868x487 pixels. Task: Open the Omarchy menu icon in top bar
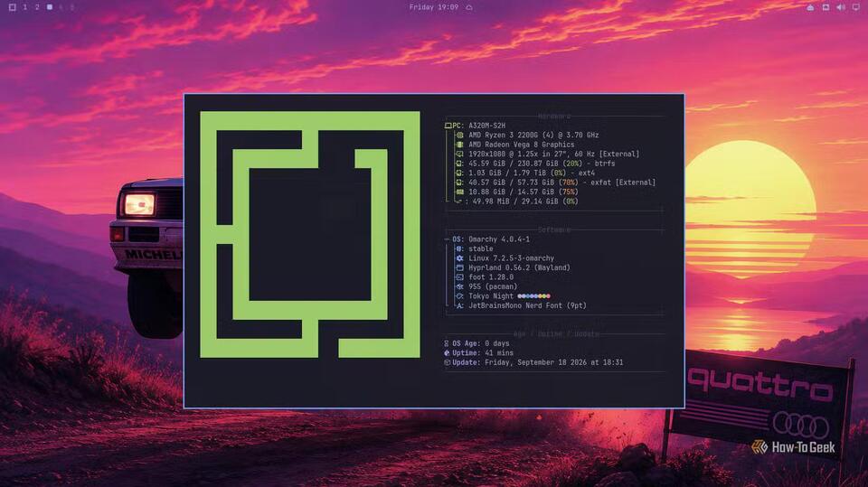tap(12, 7)
